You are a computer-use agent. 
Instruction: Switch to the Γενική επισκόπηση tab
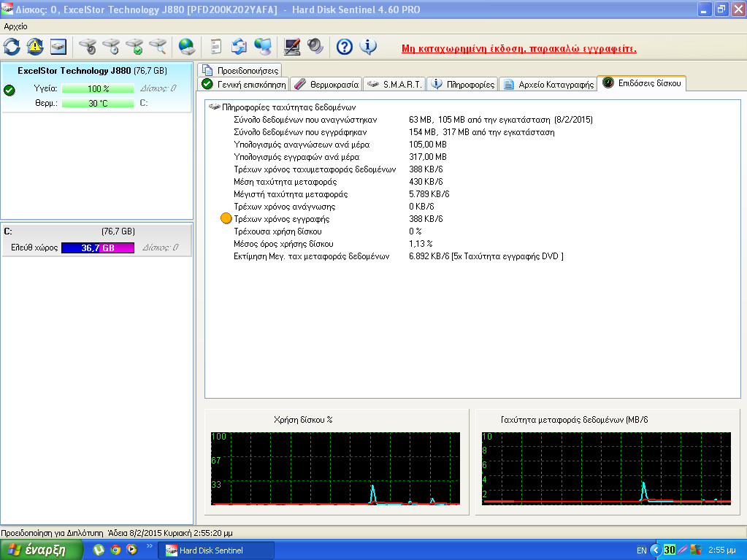244,84
